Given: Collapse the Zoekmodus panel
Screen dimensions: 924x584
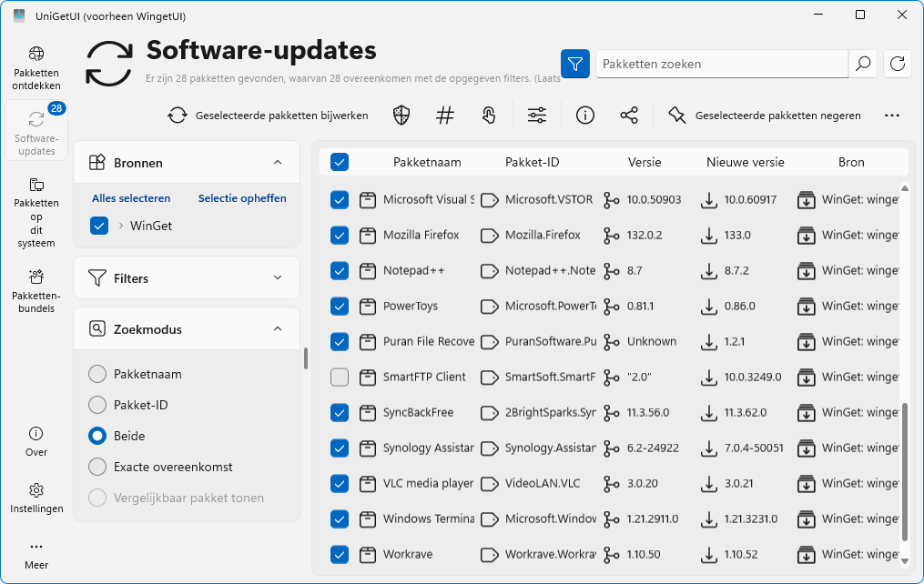Looking at the screenshot, I should point(278,329).
